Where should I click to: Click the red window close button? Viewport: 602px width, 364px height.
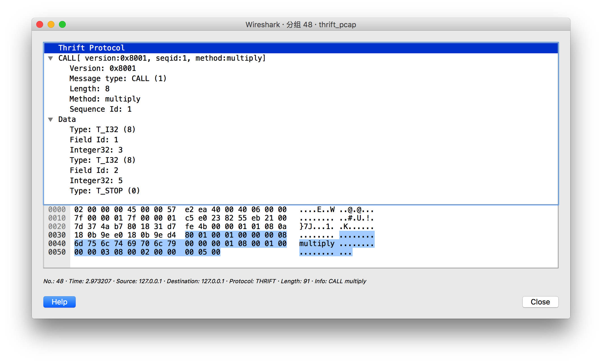[40, 25]
